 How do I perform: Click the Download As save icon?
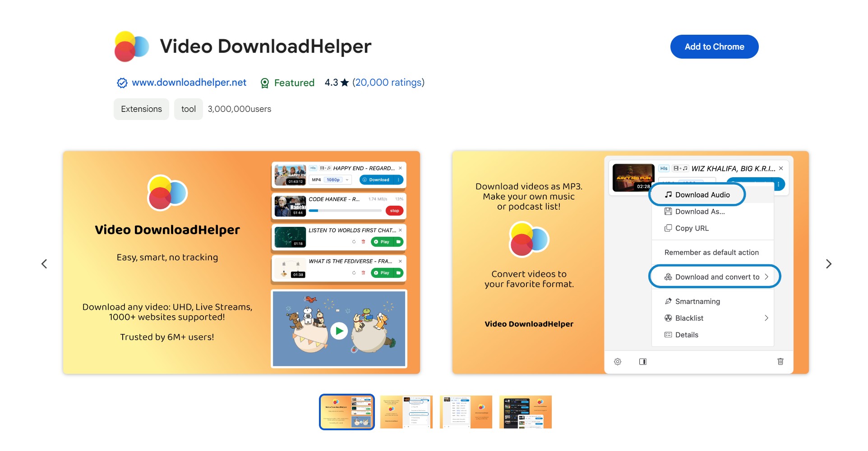coord(668,212)
